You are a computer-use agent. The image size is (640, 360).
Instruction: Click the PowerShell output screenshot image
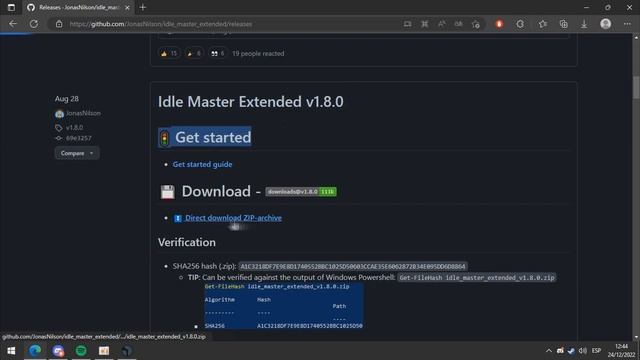[x=284, y=306]
